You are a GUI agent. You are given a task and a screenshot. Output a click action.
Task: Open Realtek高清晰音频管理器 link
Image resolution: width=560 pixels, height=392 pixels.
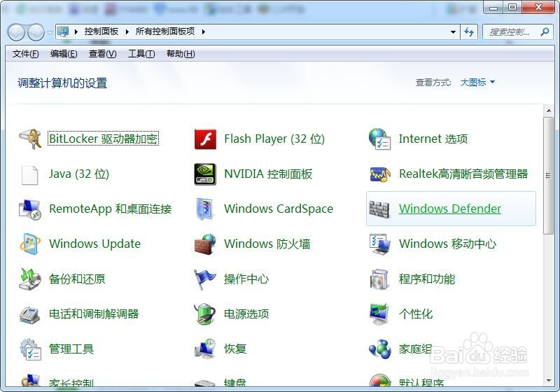tap(463, 174)
